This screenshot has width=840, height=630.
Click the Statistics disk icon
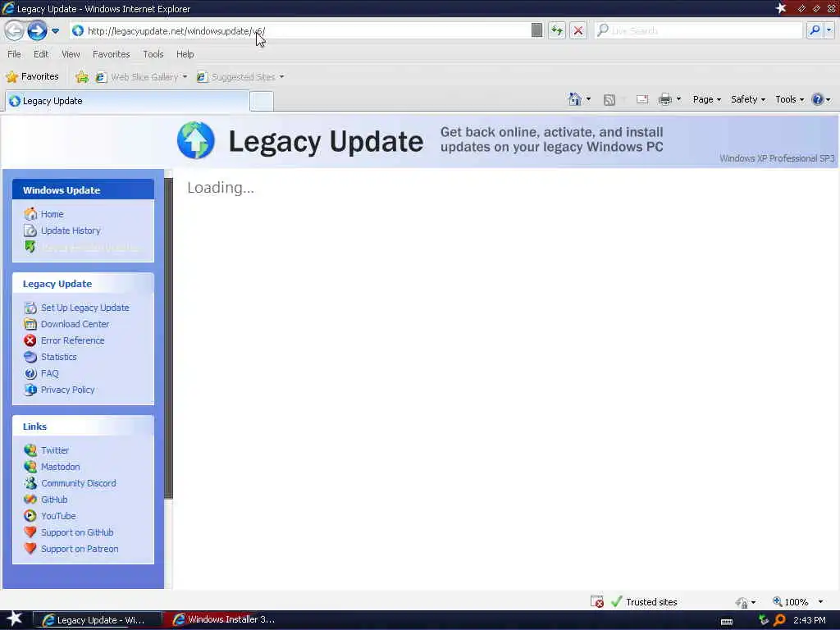tap(30, 357)
